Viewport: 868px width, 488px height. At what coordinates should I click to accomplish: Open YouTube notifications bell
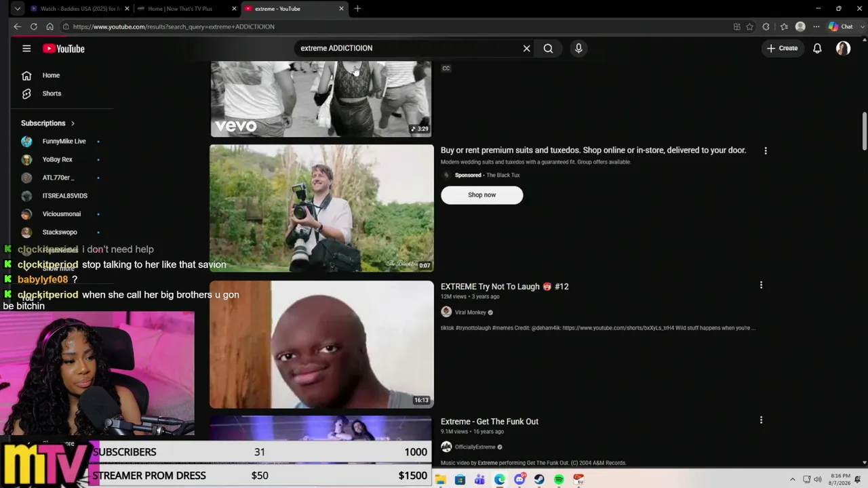point(817,48)
